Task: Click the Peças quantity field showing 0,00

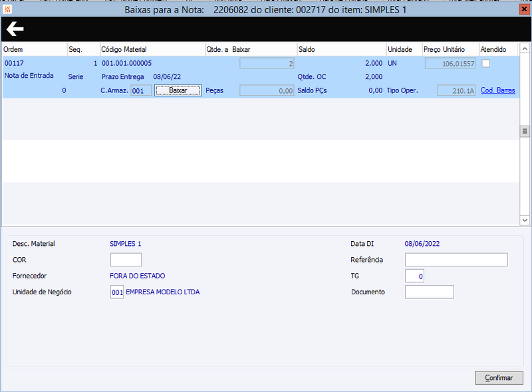Action: click(267, 90)
